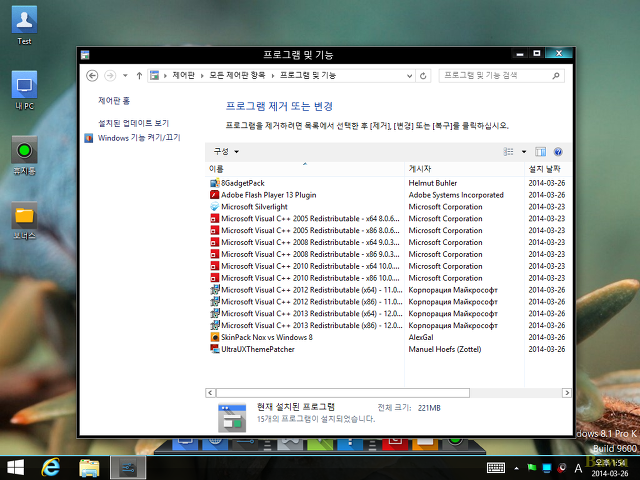Click the search magnifier icon
The width and height of the screenshot is (640, 480).
point(556,76)
